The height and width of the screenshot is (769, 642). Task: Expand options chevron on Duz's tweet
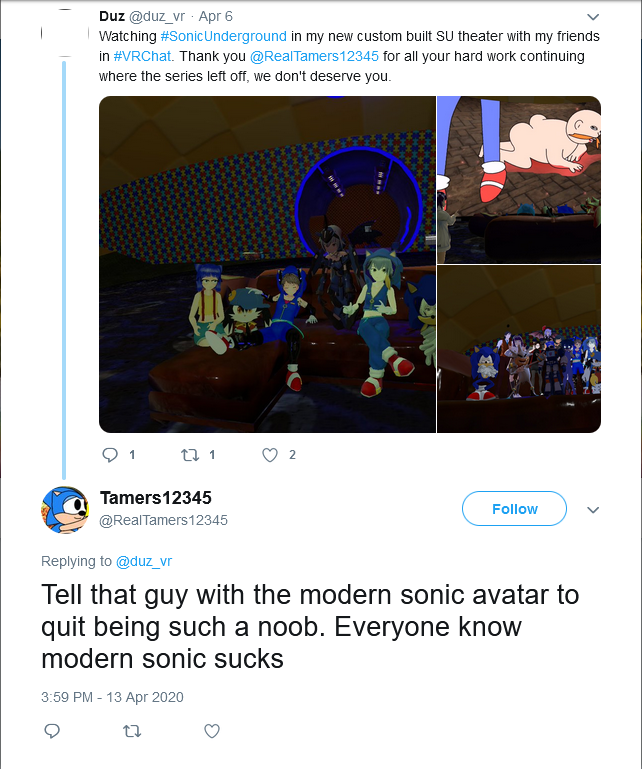592,17
